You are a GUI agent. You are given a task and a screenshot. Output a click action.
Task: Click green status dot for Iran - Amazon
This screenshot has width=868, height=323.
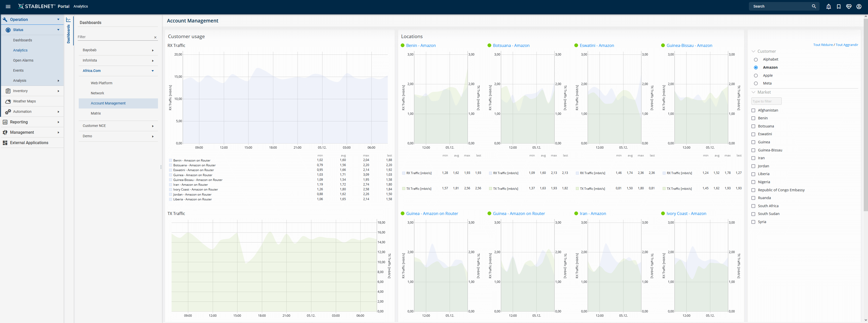[x=576, y=213]
